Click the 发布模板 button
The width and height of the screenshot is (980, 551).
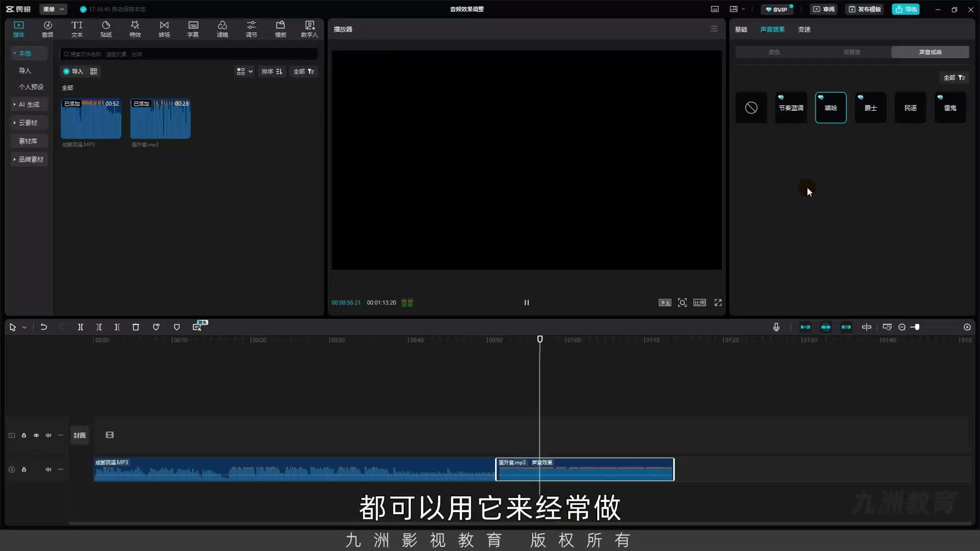(865, 9)
